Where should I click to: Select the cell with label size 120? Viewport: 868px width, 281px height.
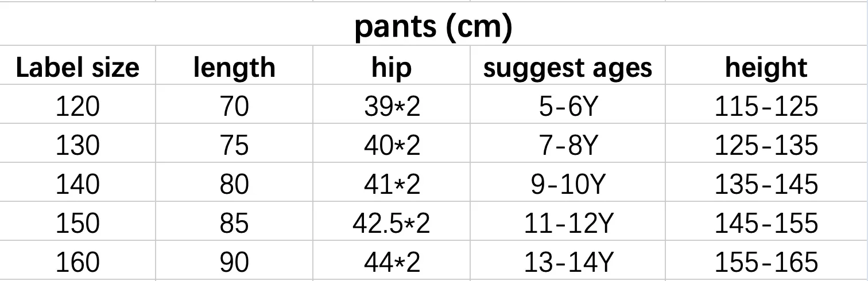pos(77,104)
